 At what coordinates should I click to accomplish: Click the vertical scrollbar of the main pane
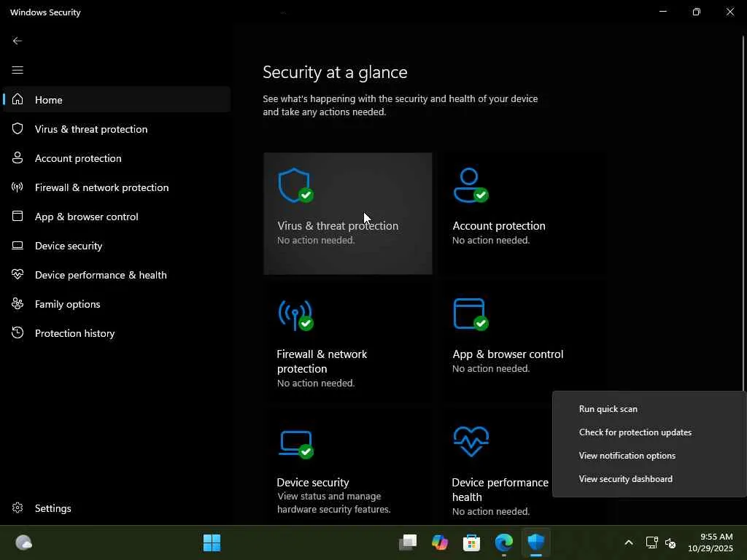click(743, 214)
